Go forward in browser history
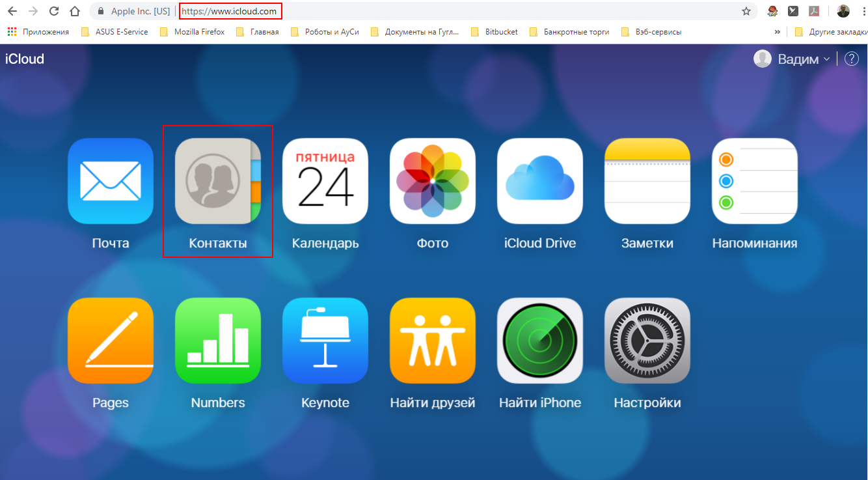 (x=33, y=11)
